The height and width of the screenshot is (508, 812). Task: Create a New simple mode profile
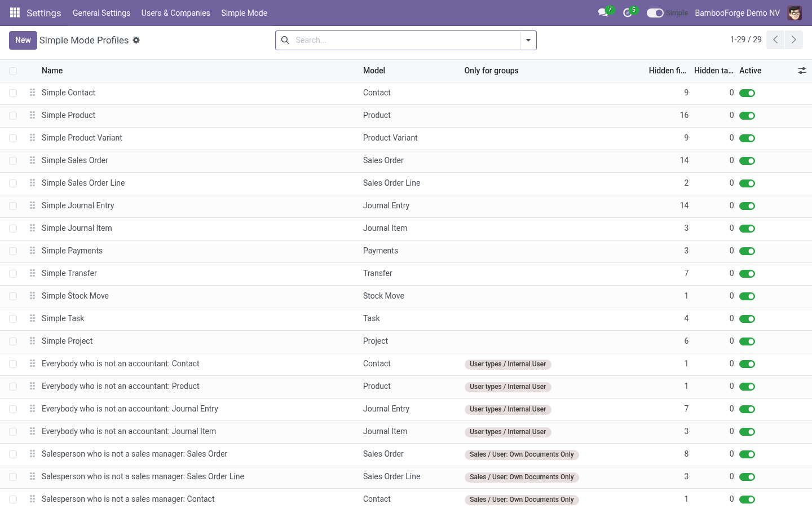(23, 40)
